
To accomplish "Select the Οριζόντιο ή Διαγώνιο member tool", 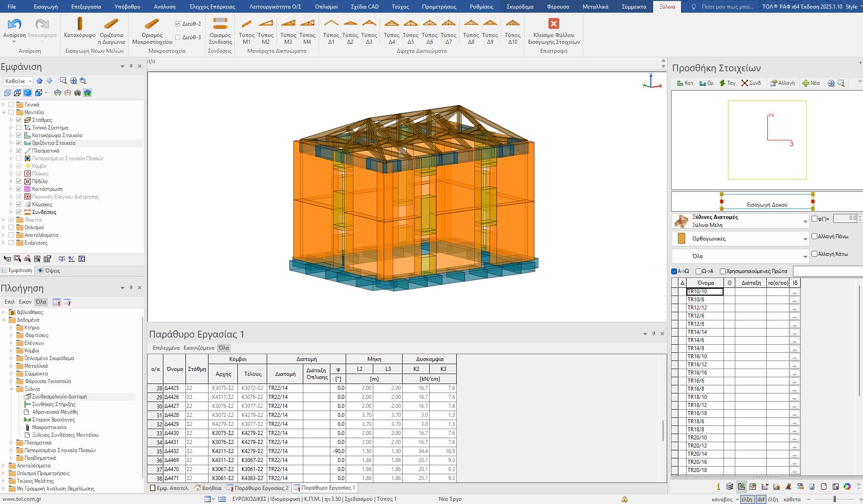I will click(x=111, y=25).
